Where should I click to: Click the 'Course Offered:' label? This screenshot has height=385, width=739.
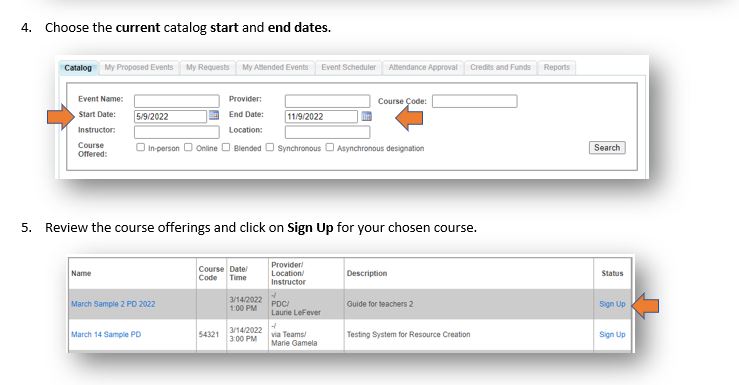point(92,149)
